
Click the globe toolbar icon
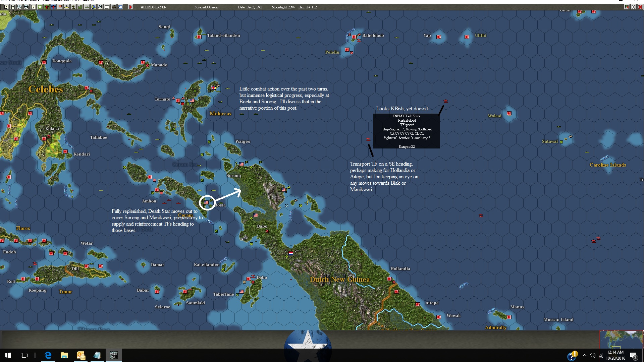pyautogui.click(x=93, y=7)
